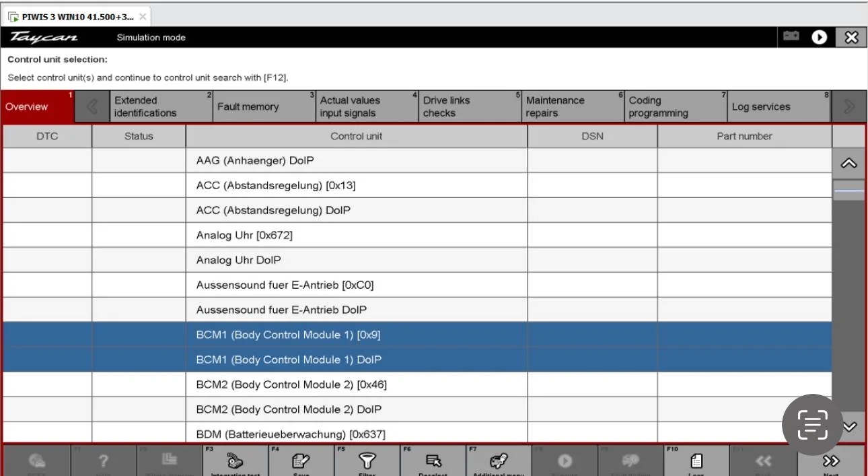This screenshot has width=868, height=476.
Task: Click the F6 Deselect icon
Action: click(x=433, y=461)
